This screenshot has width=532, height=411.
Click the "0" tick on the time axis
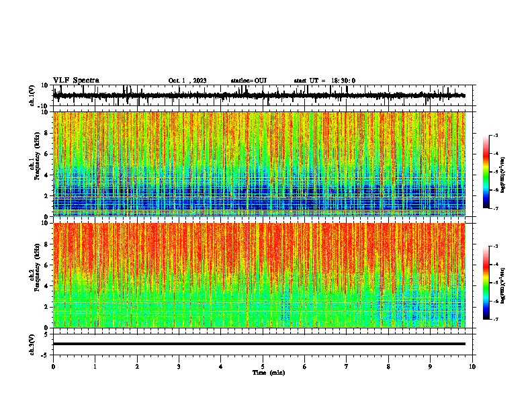pyautogui.click(x=53, y=367)
